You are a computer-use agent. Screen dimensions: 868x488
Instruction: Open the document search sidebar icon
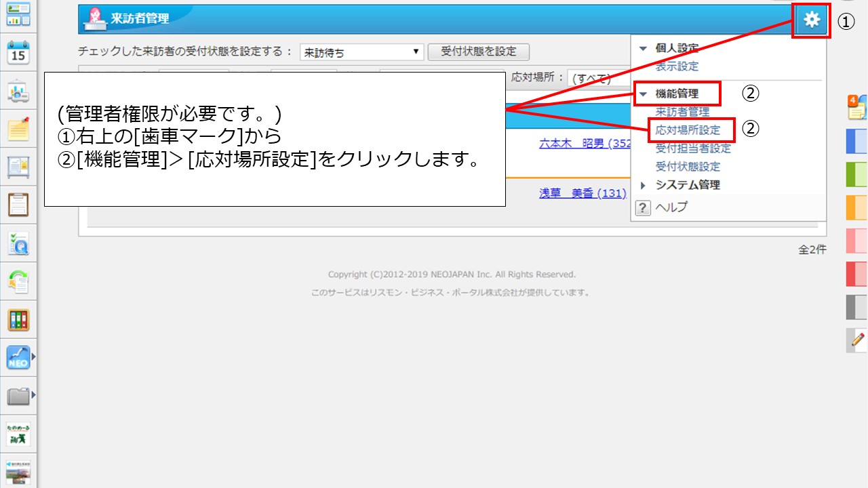[18, 243]
